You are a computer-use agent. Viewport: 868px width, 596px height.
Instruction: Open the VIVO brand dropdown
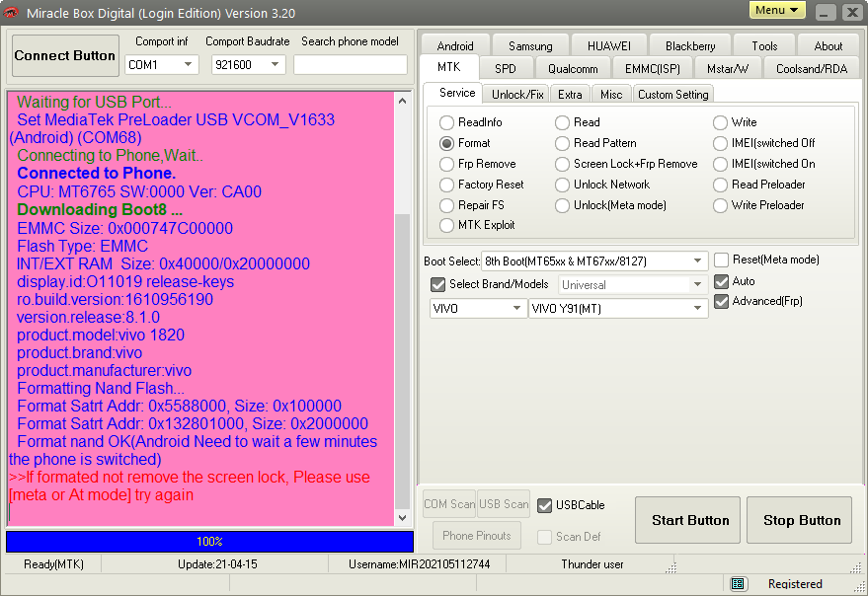coord(478,308)
